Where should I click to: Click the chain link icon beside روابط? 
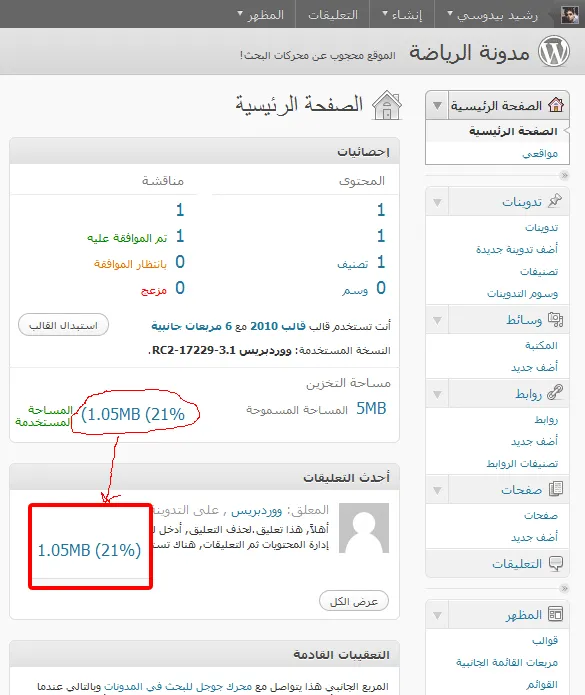555,393
